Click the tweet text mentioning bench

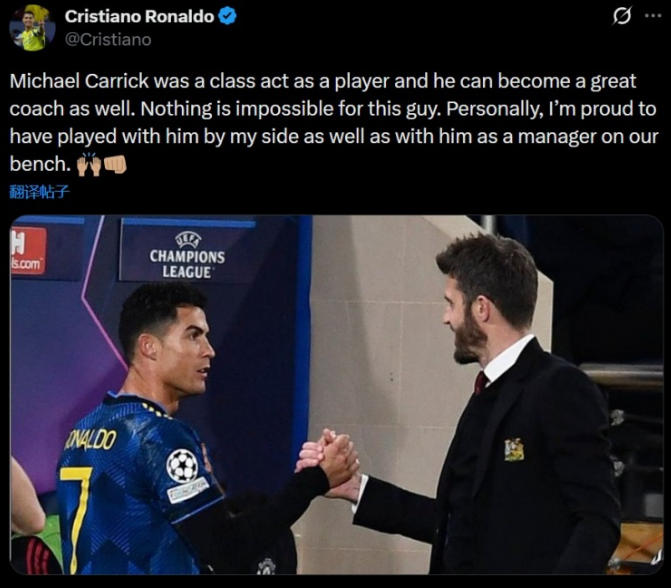(40, 164)
